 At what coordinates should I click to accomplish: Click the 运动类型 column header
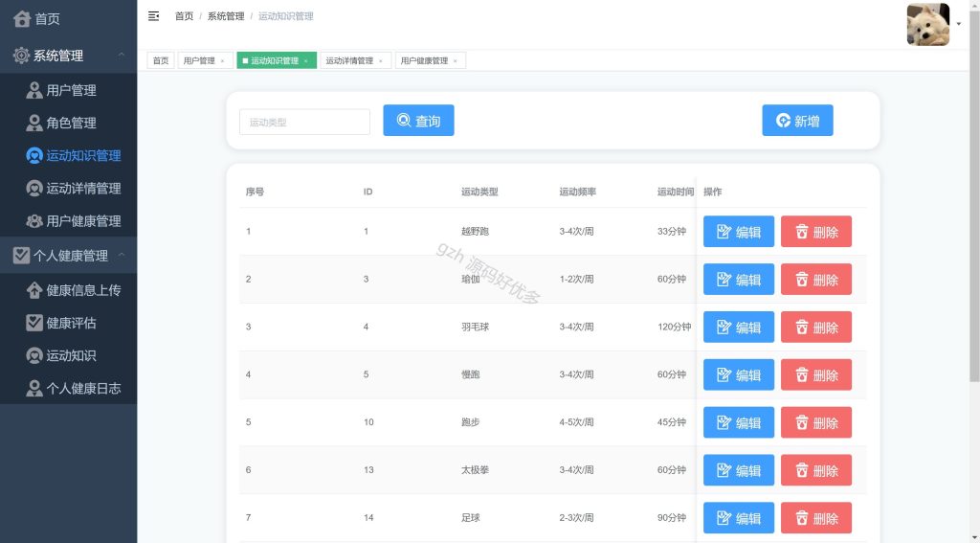[479, 192]
